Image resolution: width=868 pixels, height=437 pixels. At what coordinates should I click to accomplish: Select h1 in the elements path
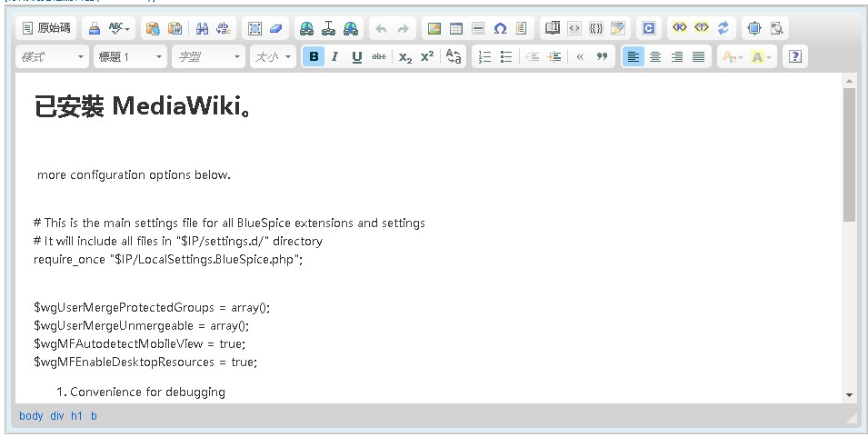coord(76,416)
